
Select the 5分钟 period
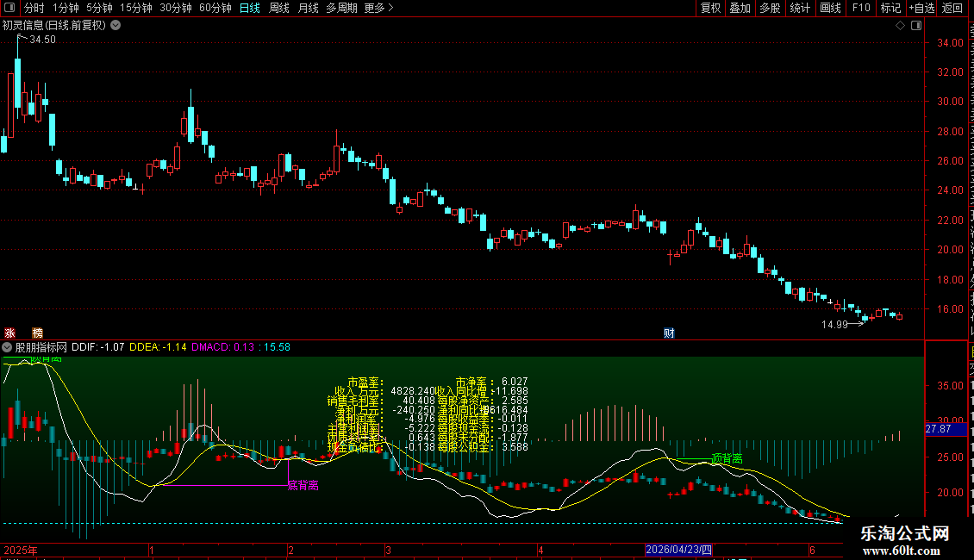pos(99,8)
